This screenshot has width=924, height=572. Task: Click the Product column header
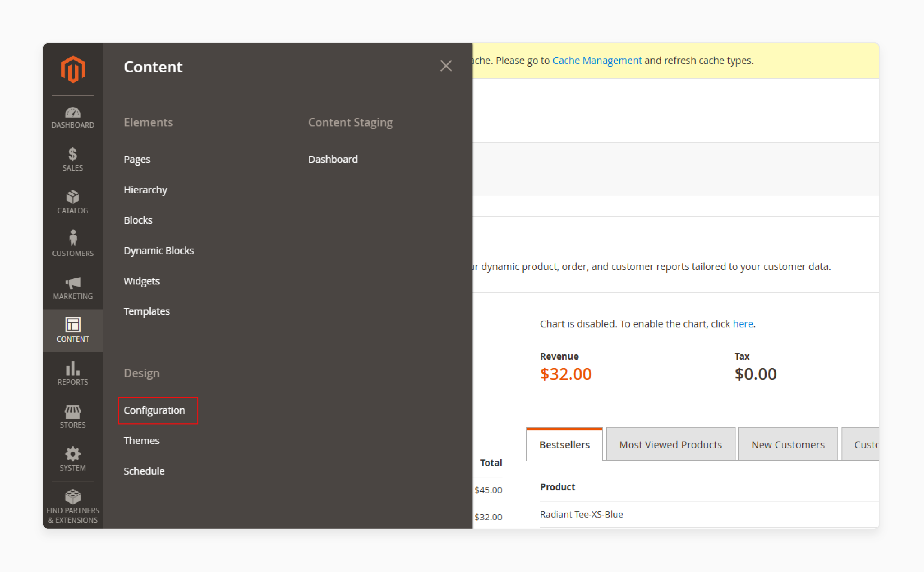(558, 487)
